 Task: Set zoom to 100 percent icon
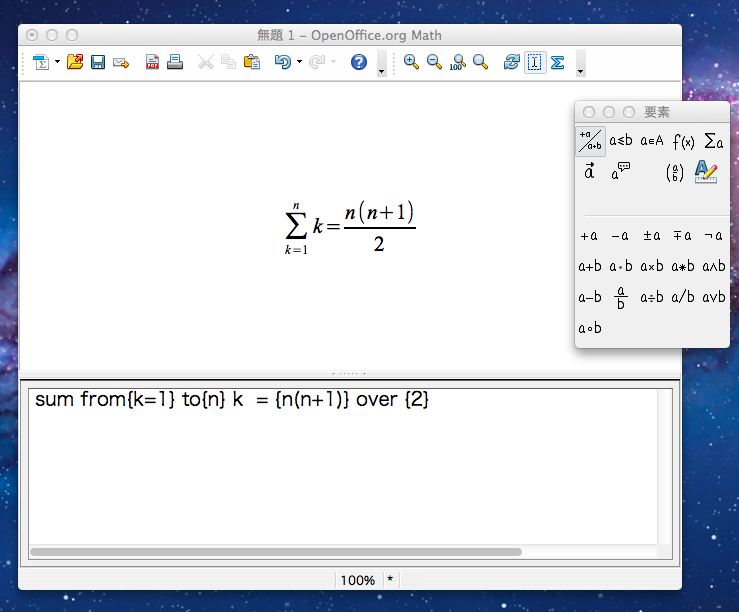[x=457, y=62]
